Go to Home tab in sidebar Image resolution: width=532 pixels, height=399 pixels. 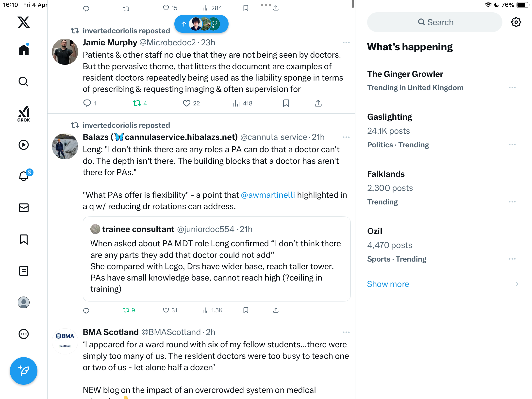click(x=24, y=50)
